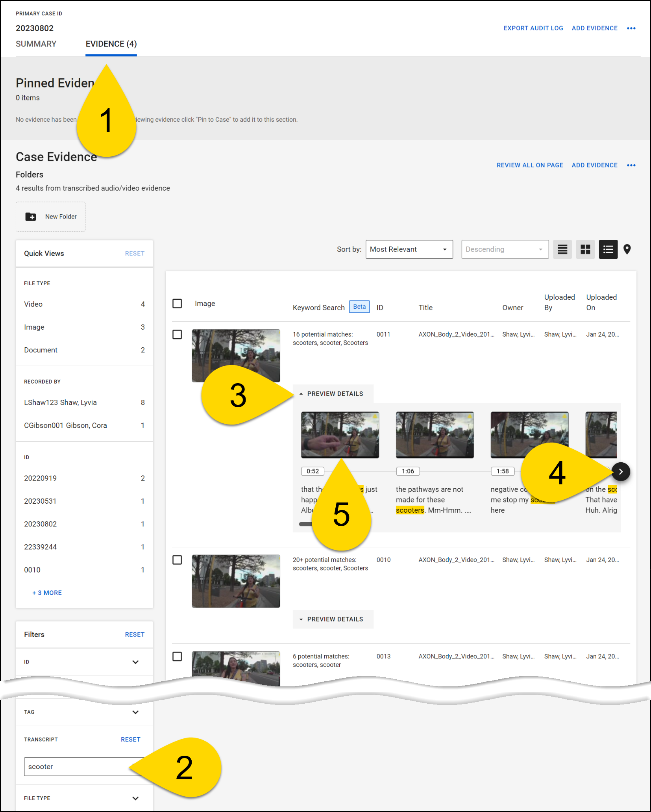Check the box for evidence ID 0010
The width and height of the screenshot is (651, 812).
tap(178, 560)
